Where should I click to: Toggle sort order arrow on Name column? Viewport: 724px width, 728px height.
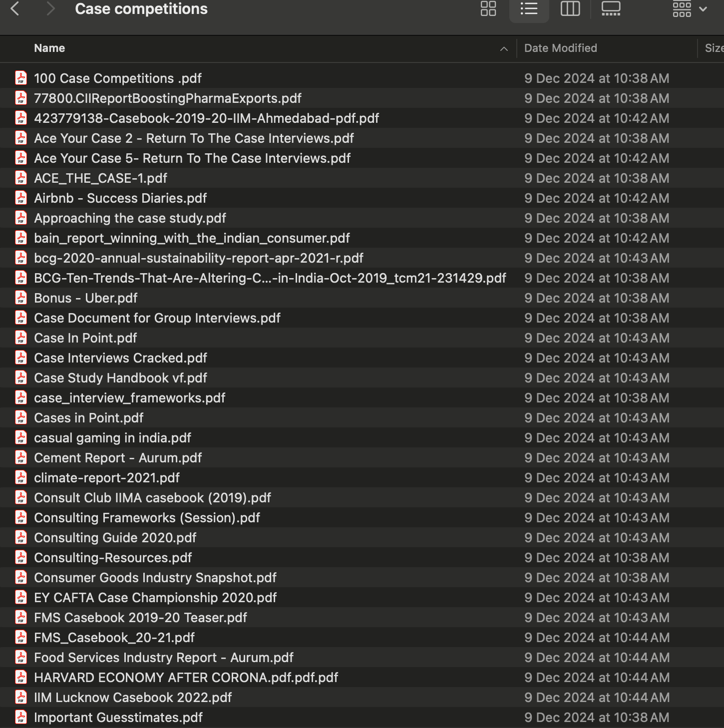pos(504,48)
